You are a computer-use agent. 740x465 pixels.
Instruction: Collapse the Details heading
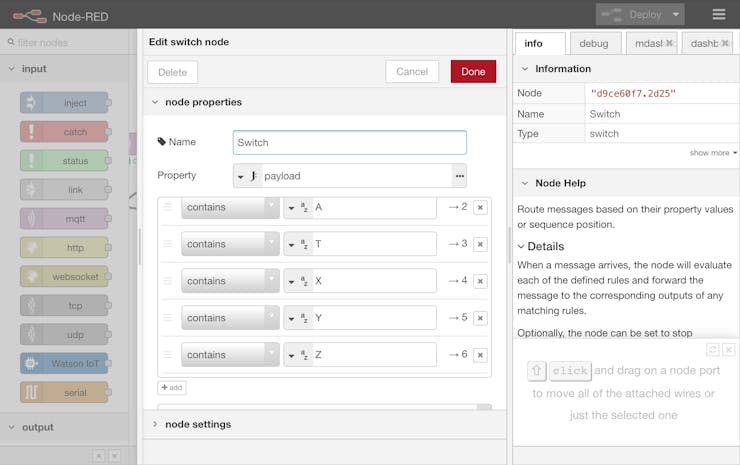pos(541,246)
